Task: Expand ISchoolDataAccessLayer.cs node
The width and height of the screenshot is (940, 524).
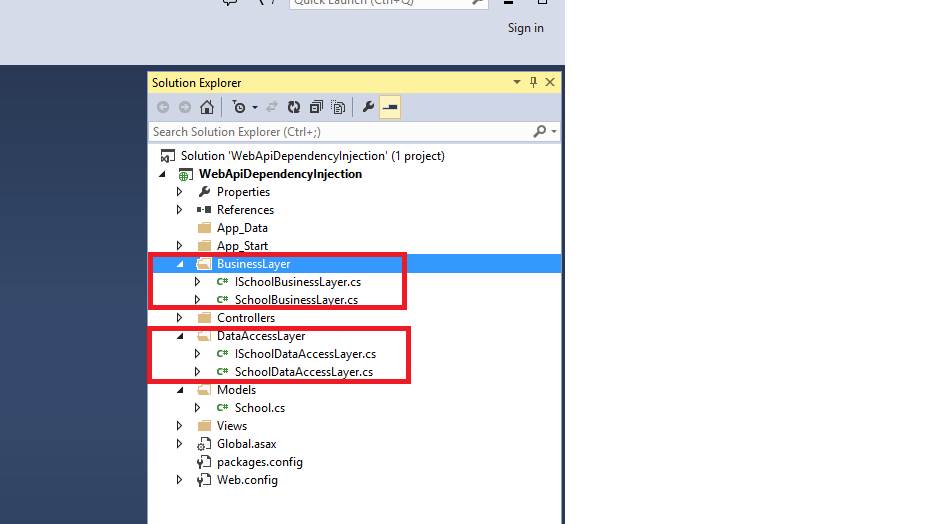Action: pyautogui.click(x=197, y=354)
